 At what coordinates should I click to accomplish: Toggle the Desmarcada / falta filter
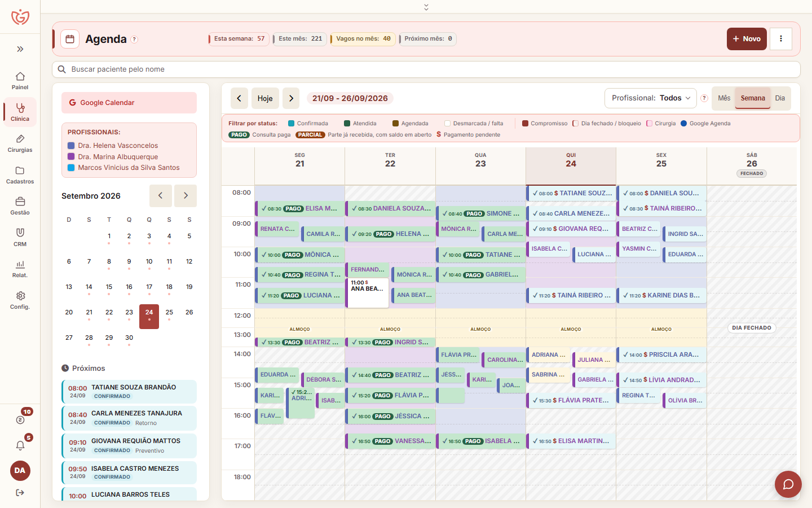[x=474, y=123]
